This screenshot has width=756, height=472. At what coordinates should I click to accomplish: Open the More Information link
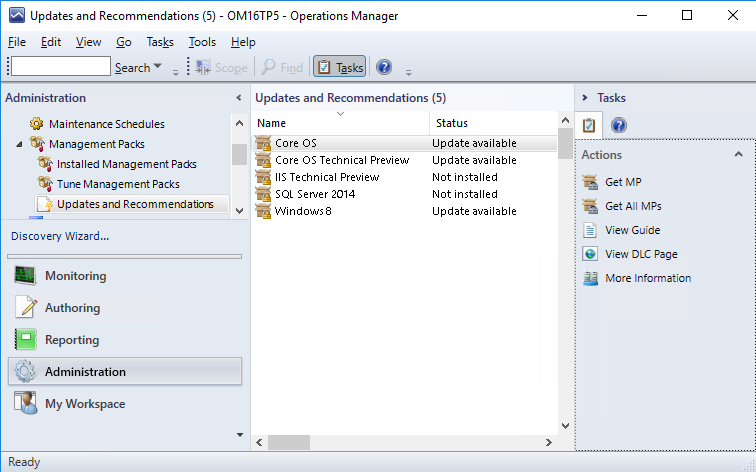tap(648, 279)
